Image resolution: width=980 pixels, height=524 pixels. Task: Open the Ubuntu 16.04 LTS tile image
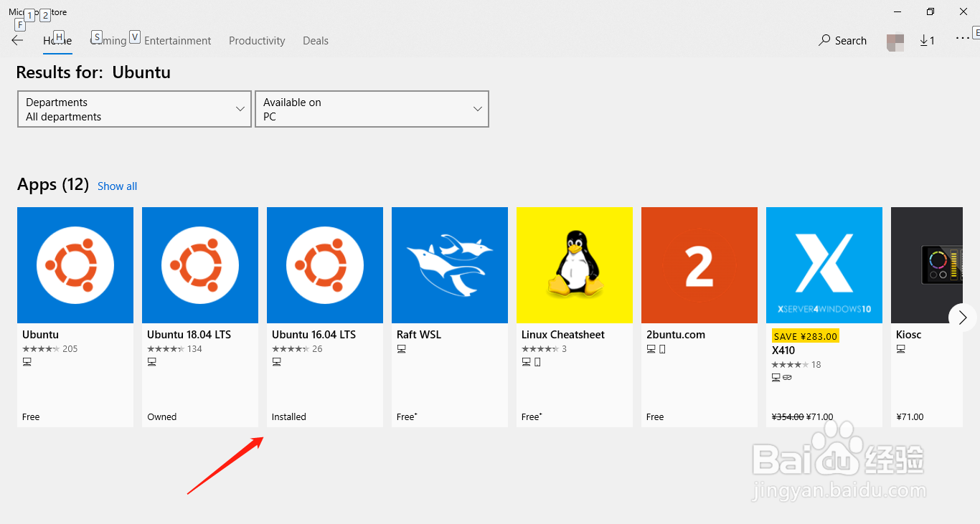pos(325,265)
